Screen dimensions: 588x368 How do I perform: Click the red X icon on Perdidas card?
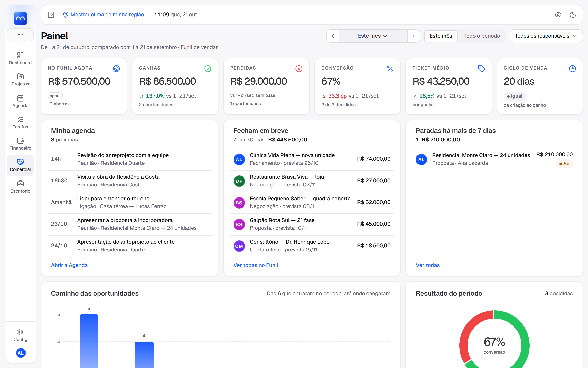click(299, 69)
